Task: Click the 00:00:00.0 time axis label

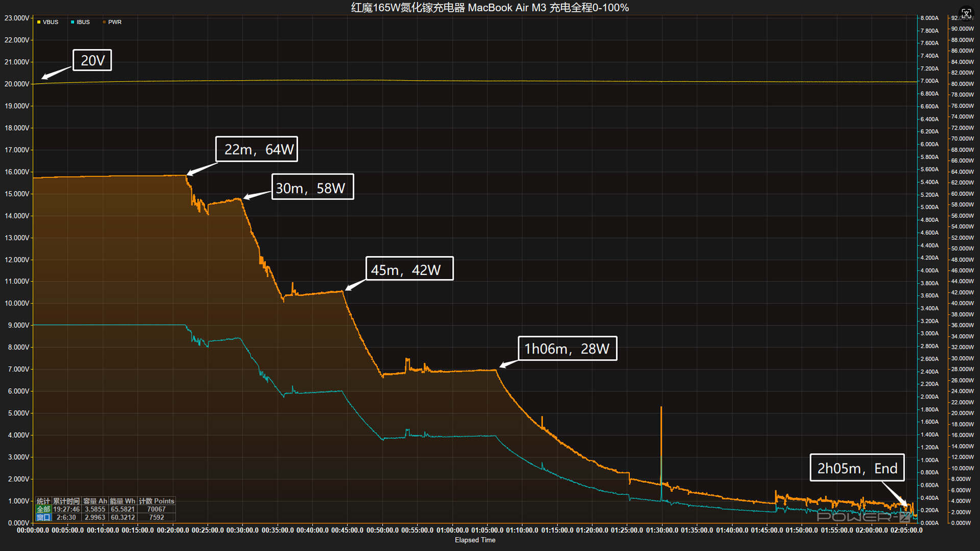Action: (33, 531)
